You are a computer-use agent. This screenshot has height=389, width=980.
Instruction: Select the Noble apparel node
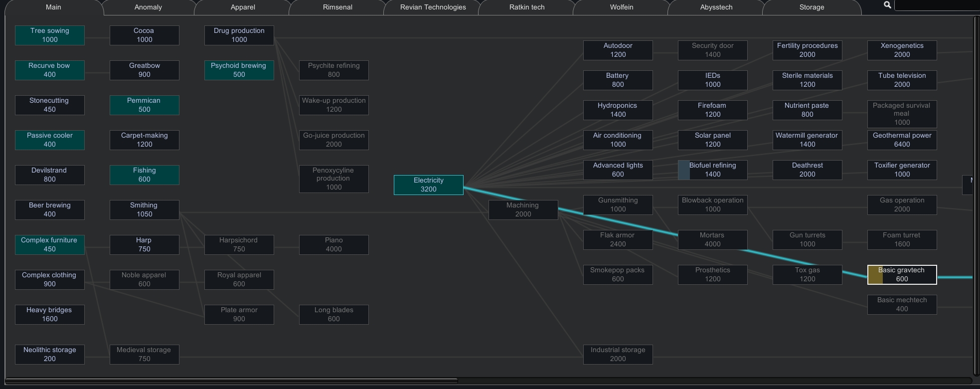pyautogui.click(x=145, y=280)
